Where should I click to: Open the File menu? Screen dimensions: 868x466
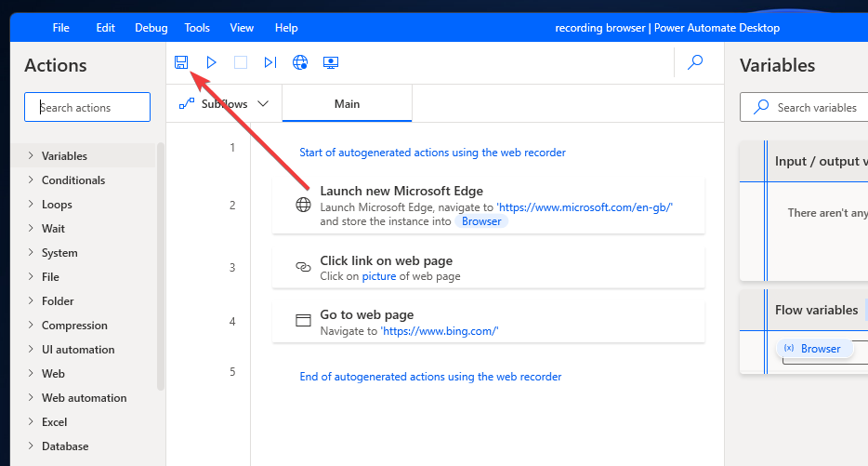pyautogui.click(x=61, y=28)
